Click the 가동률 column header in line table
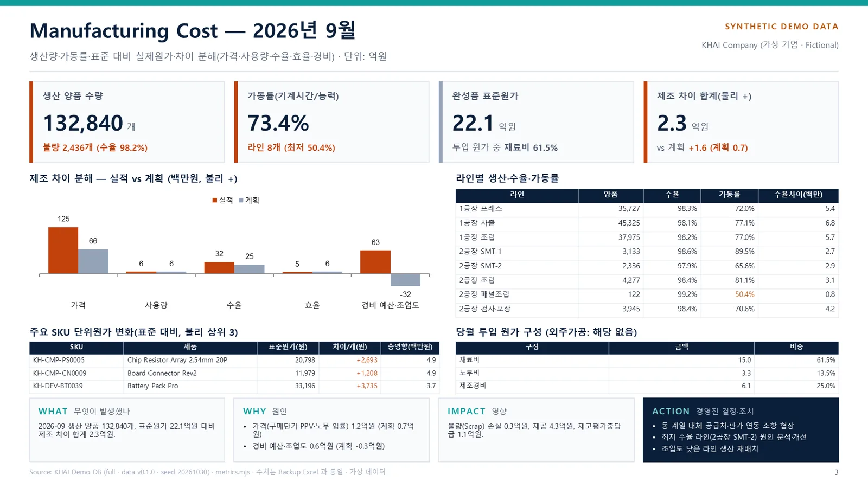The width and height of the screenshot is (868, 488). click(730, 195)
